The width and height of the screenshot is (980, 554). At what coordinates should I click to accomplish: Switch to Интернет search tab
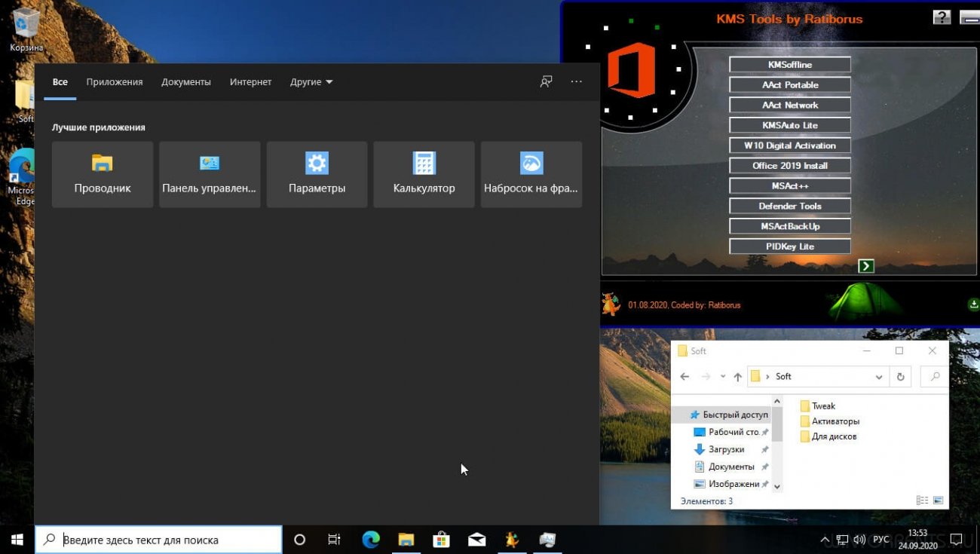click(x=251, y=81)
